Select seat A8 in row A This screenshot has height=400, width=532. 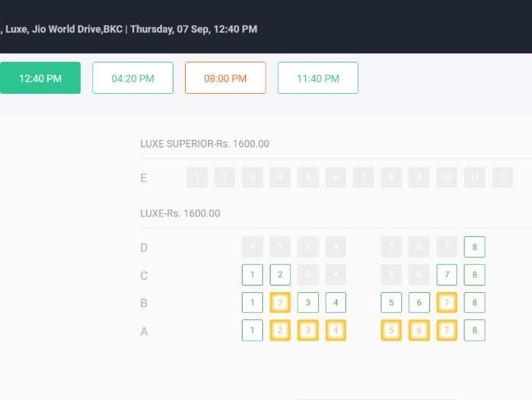tap(474, 330)
